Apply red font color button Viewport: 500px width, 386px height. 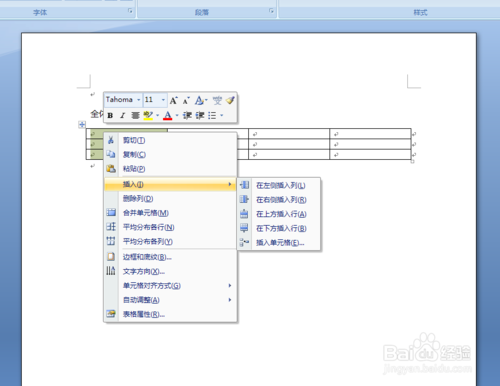[x=168, y=115]
